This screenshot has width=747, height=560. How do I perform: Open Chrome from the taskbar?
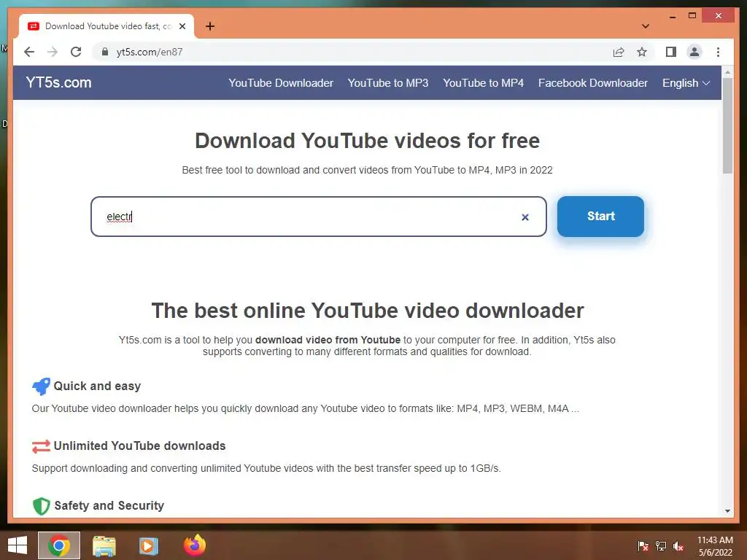(59, 545)
